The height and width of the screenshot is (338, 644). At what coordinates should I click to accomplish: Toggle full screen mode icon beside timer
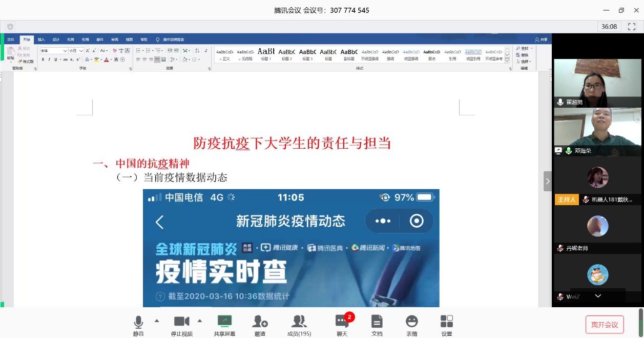pos(632,26)
